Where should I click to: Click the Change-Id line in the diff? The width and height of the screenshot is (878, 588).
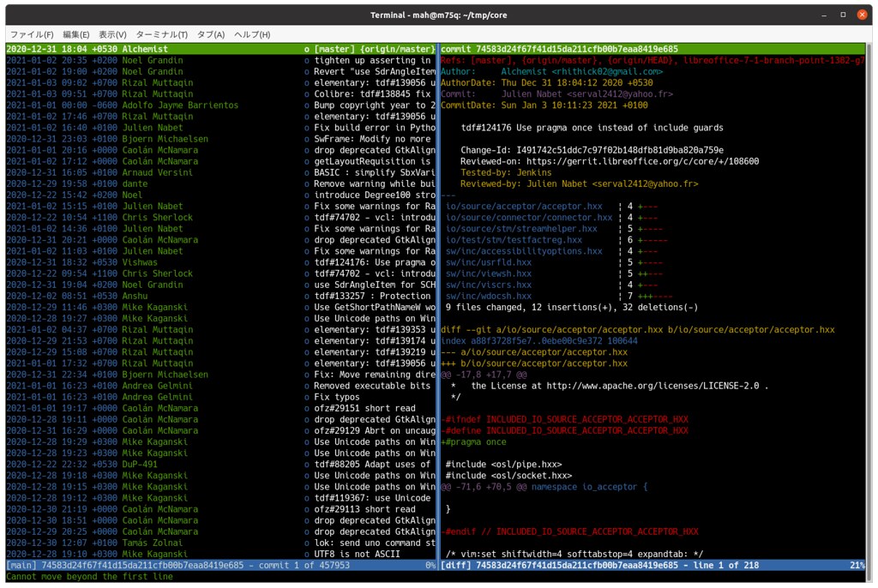coord(592,150)
